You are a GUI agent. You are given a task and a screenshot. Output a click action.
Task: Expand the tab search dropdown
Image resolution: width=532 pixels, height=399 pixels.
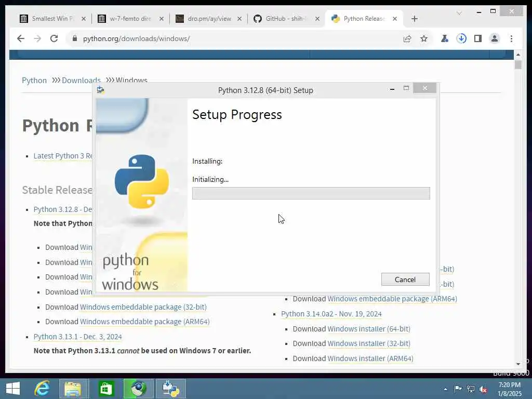(459, 13)
